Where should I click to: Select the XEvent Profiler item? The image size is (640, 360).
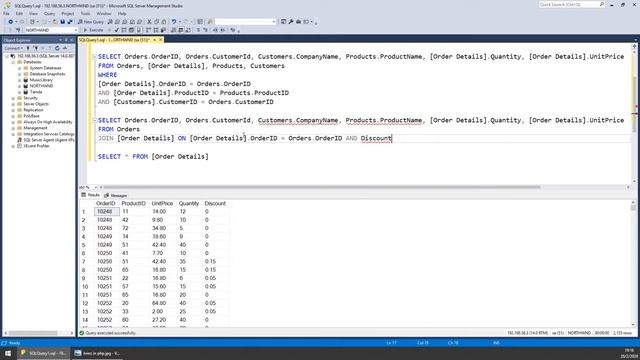point(36,146)
